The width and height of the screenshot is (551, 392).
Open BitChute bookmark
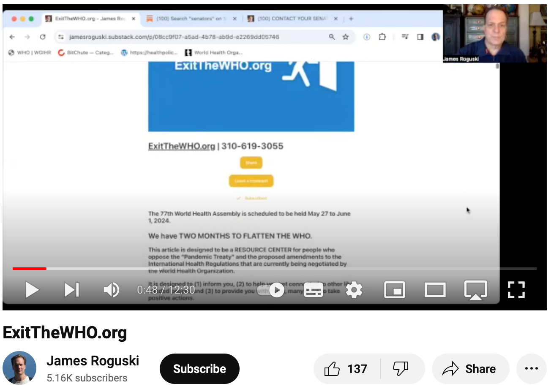click(86, 52)
